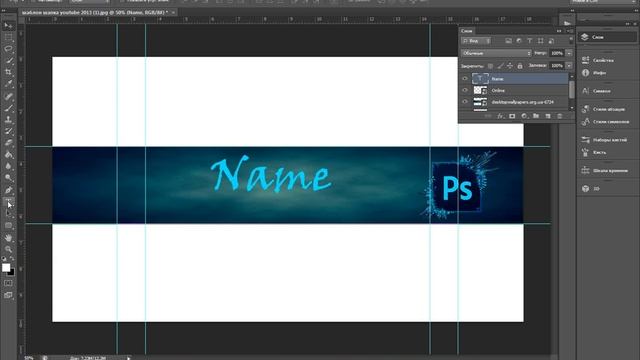Image resolution: width=640 pixels, height=360 pixels.
Task: Click the opacity 100% value field
Action: click(557, 53)
